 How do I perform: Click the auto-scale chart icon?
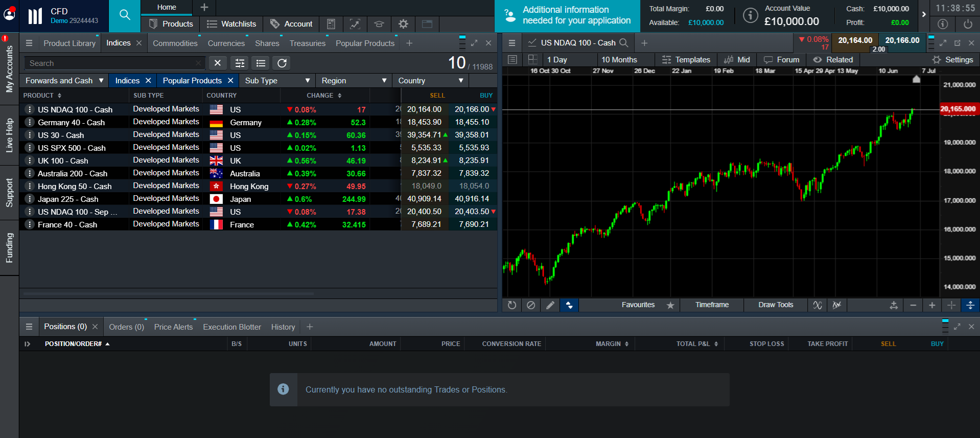894,305
